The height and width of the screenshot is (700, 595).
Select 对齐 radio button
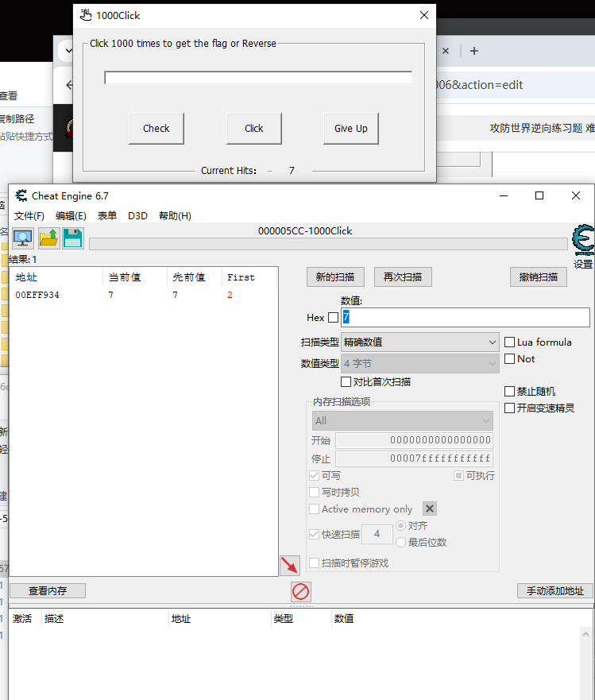pyautogui.click(x=401, y=525)
